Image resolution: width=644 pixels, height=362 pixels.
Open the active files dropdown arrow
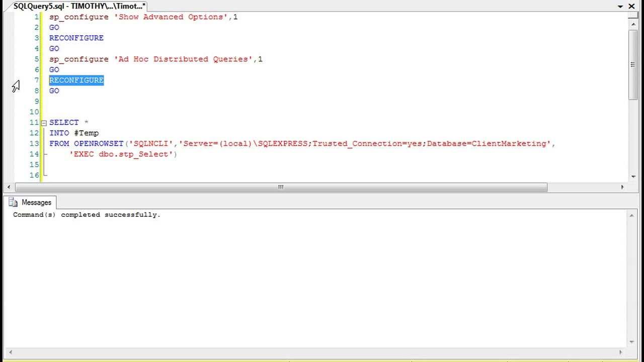pos(621,6)
